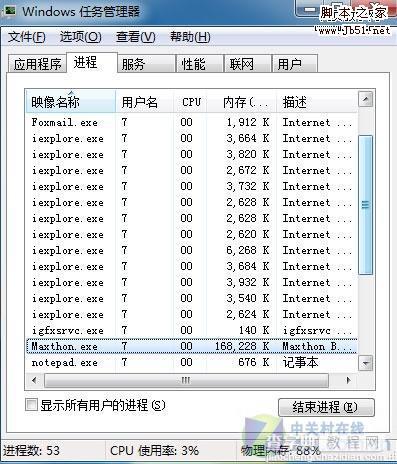
Task: Click the horizontal scrollbar right arrow
Action: coord(348,380)
